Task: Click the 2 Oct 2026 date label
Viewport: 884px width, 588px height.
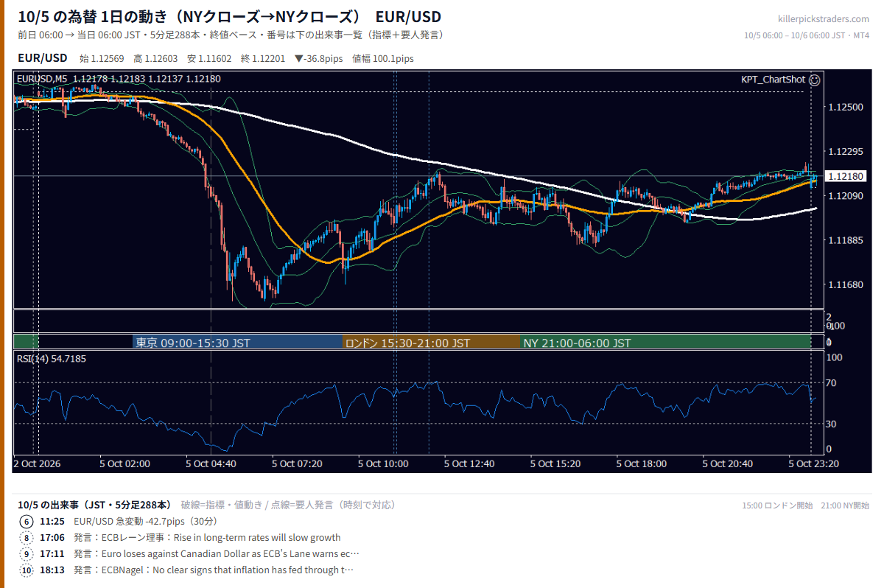Action: pyautogui.click(x=37, y=463)
